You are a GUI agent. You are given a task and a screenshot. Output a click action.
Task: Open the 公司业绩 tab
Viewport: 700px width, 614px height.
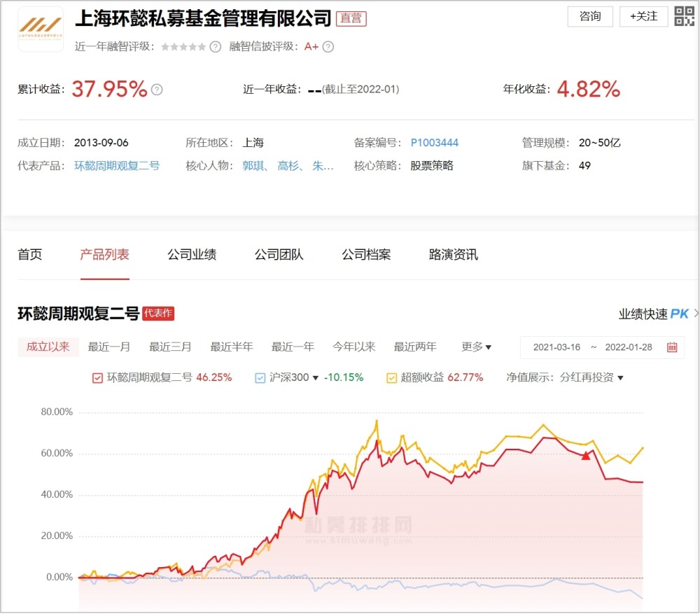192,255
